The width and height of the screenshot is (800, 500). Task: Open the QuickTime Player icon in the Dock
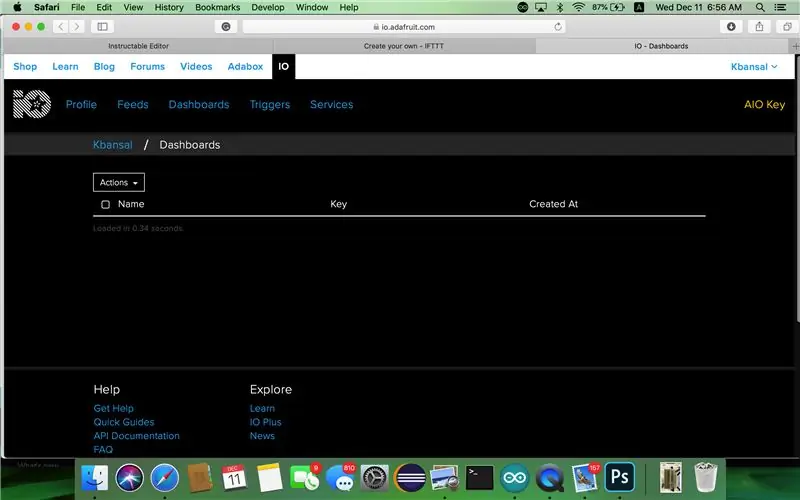tap(549, 479)
